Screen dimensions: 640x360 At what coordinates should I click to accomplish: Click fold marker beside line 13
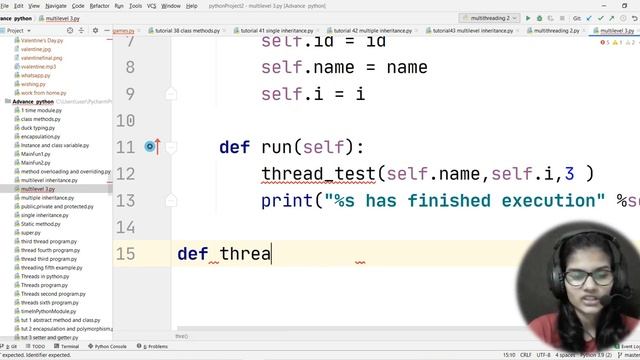(171, 200)
